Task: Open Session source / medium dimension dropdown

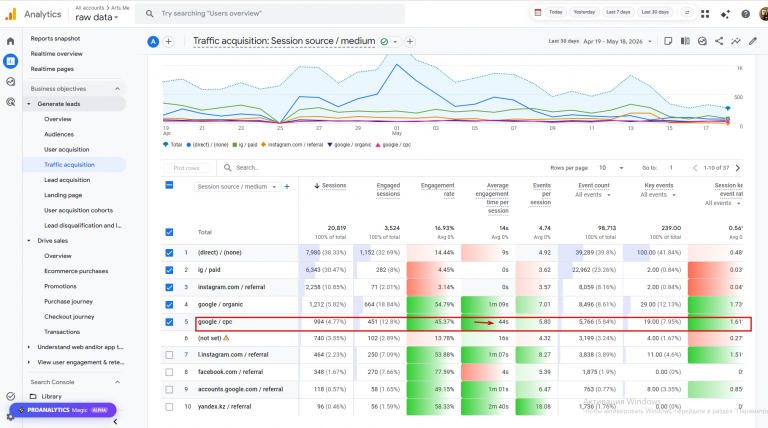Action: 237,187
